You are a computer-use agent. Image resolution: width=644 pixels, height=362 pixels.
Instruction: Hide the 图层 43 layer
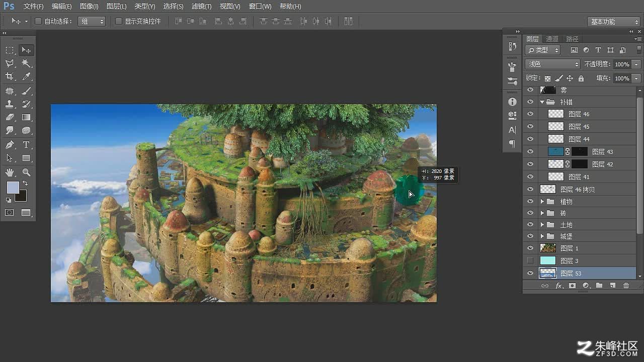tap(530, 151)
